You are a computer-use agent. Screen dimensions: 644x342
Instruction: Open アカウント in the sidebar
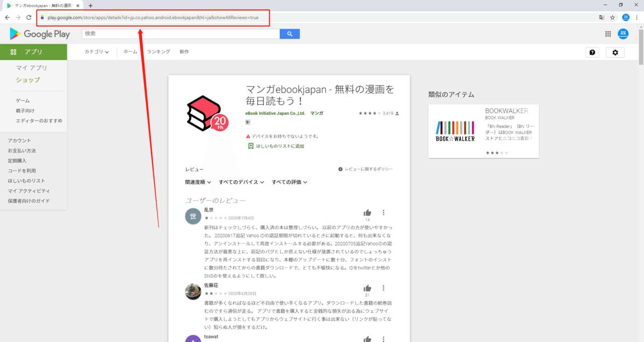19,141
